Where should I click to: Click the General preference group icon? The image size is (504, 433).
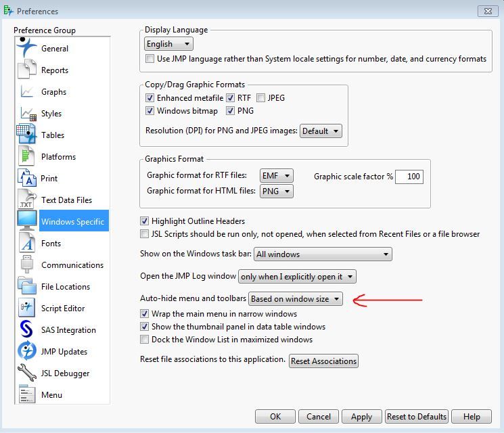[x=26, y=47]
